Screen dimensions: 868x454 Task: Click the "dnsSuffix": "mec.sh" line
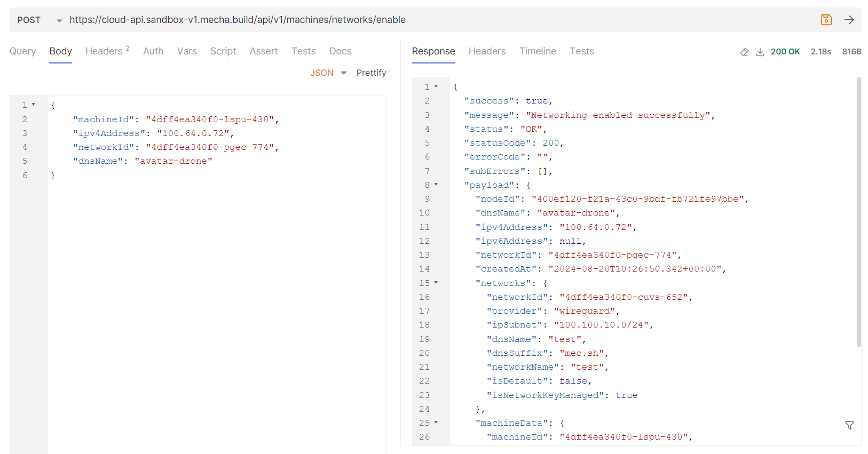click(547, 353)
